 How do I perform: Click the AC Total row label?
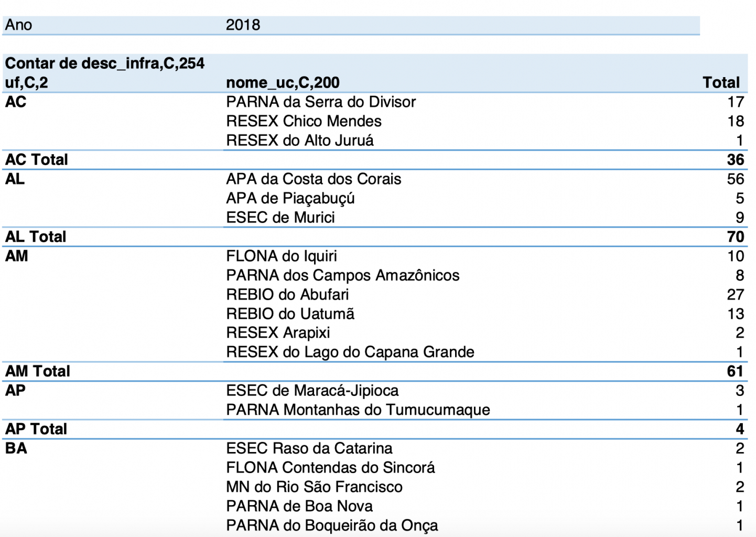coord(37,159)
